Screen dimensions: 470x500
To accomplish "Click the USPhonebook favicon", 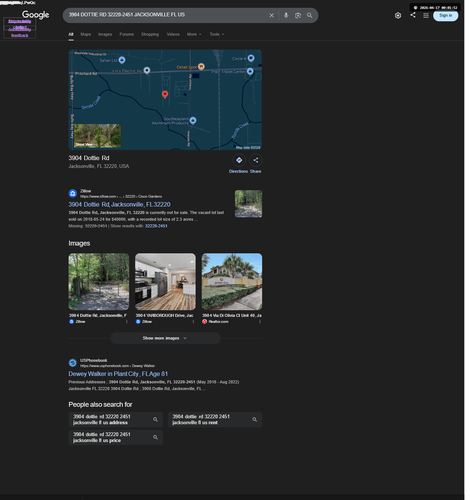I will (x=73, y=363).
